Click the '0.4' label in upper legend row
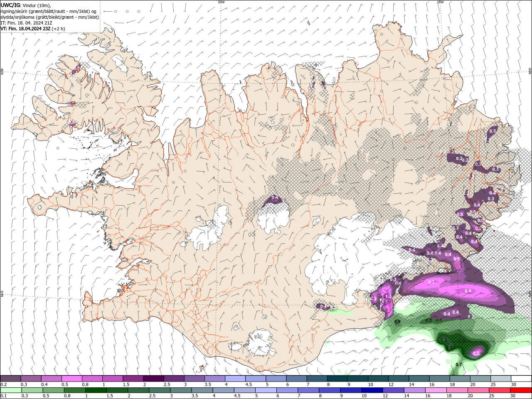Image resolution: width=532 pixels, height=399 pixels. click(45, 384)
